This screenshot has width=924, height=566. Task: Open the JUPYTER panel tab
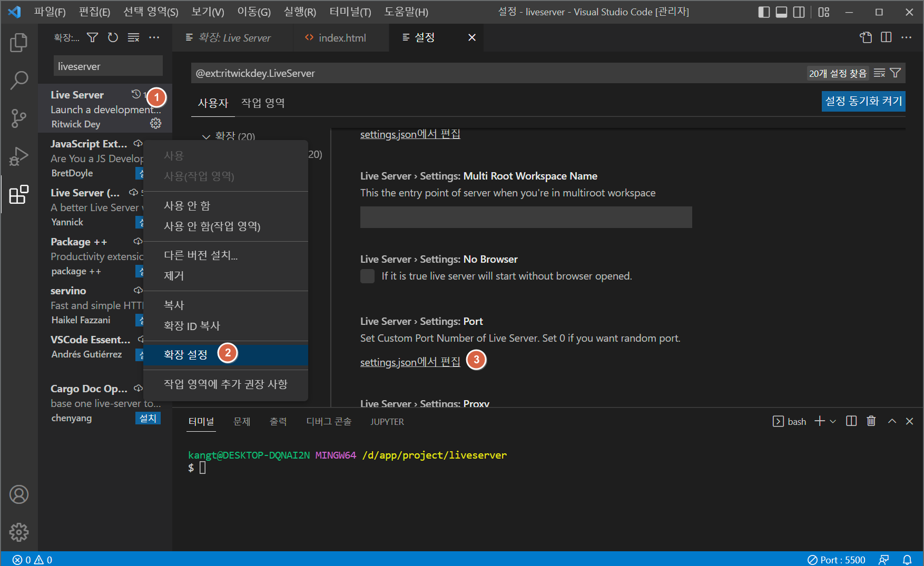coord(387,421)
